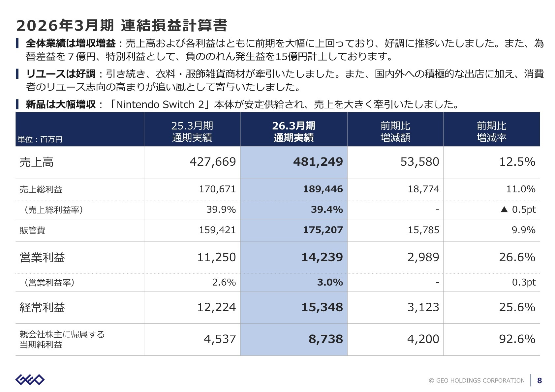Viewport: 555px width, 392px height.
Task: Select the 3,123 cell
Action: tap(423, 307)
